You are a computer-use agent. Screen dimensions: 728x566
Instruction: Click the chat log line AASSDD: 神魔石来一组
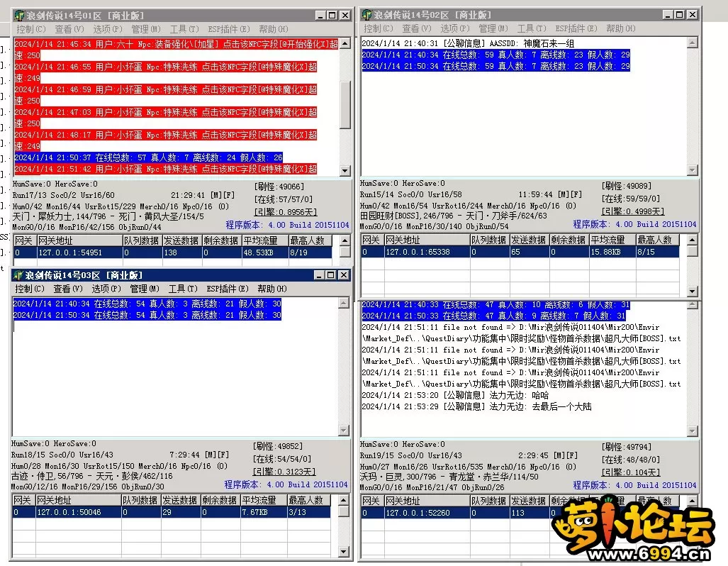(x=468, y=44)
